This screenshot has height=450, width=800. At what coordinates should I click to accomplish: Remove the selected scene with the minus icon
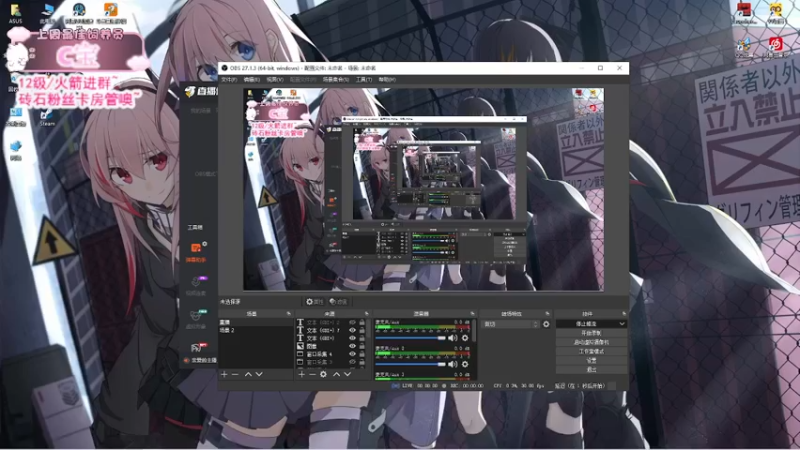pyautogui.click(x=235, y=374)
